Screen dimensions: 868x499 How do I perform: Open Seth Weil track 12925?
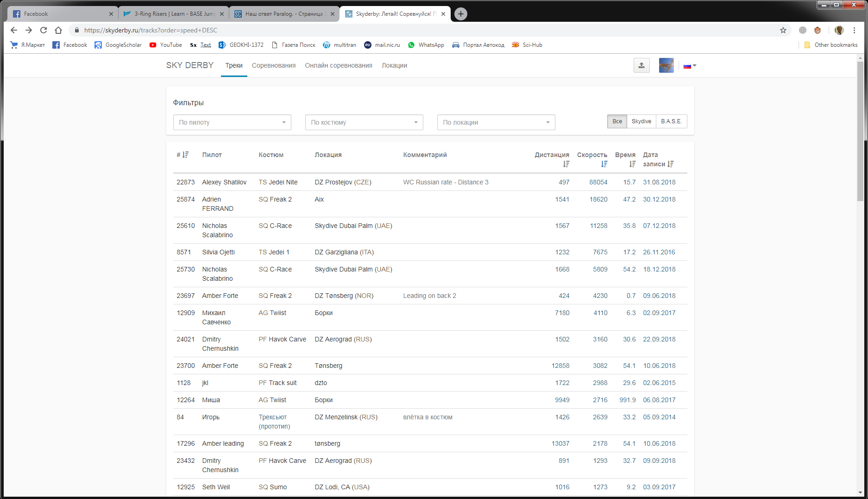(430, 487)
